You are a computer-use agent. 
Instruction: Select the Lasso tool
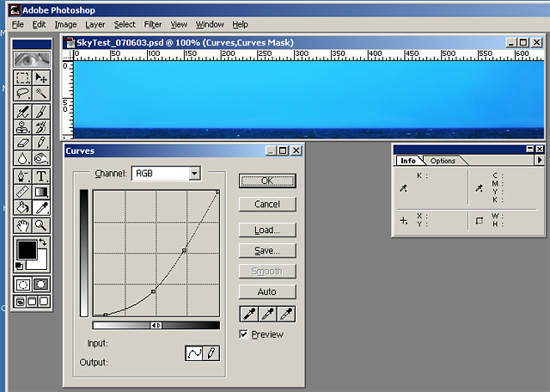pos(23,93)
